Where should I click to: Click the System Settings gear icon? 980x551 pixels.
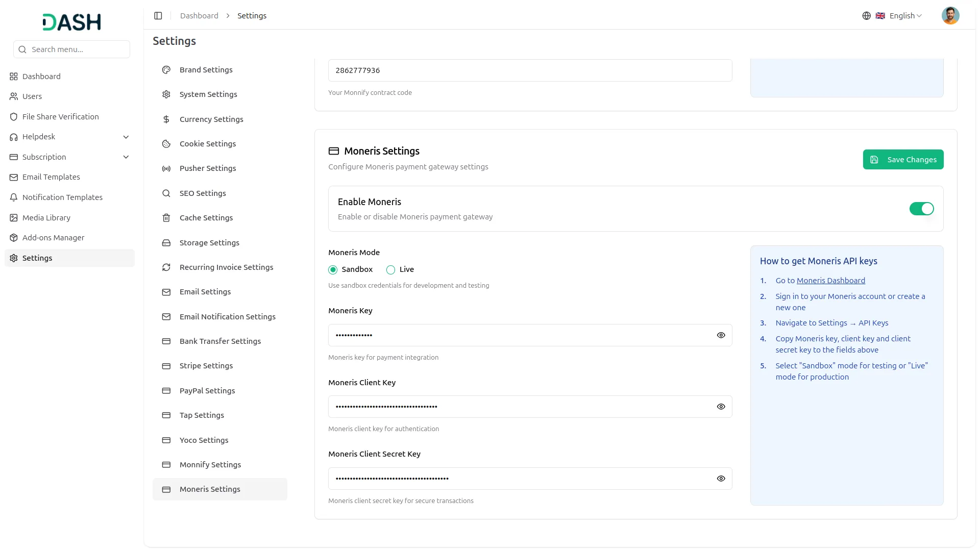pyautogui.click(x=166, y=94)
